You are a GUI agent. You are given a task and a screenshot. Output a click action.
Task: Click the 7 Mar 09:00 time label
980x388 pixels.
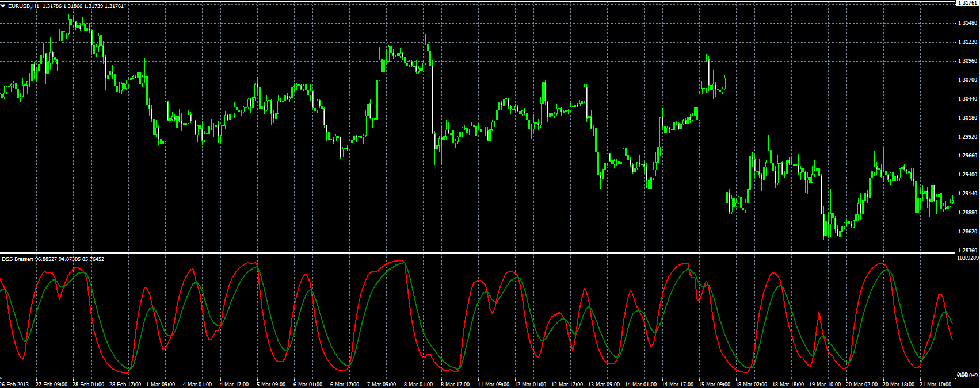click(382, 384)
